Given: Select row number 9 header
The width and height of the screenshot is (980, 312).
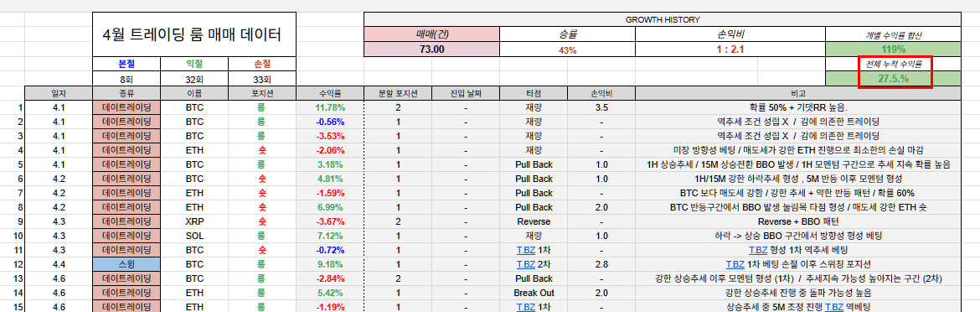Looking at the screenshot, I should [13, 221].
